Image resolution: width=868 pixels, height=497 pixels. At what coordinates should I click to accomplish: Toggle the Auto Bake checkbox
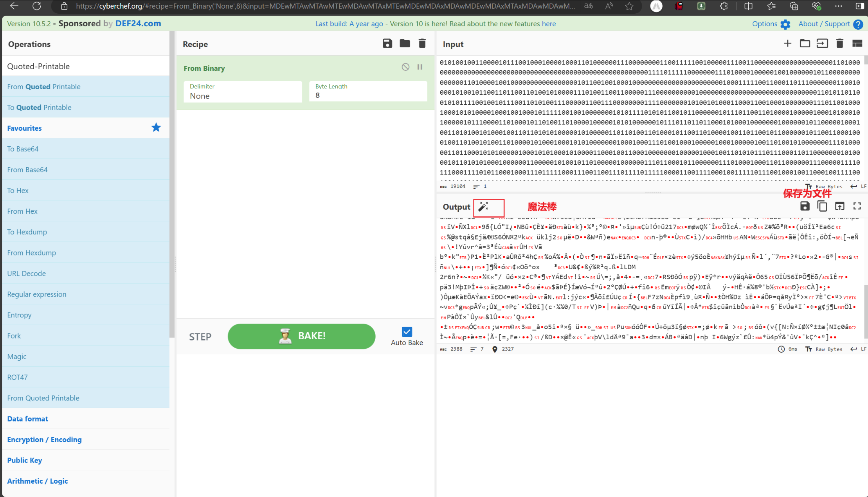click(407, 332)
